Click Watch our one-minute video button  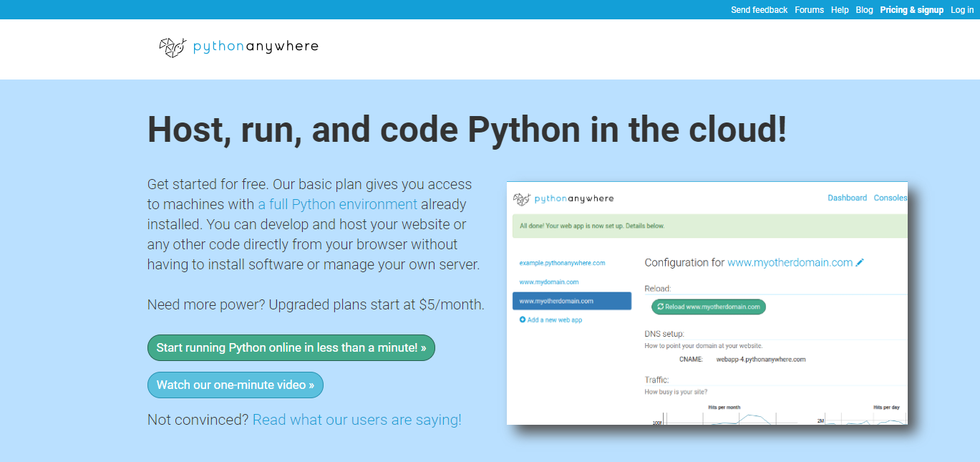click(x=235, y=385)
